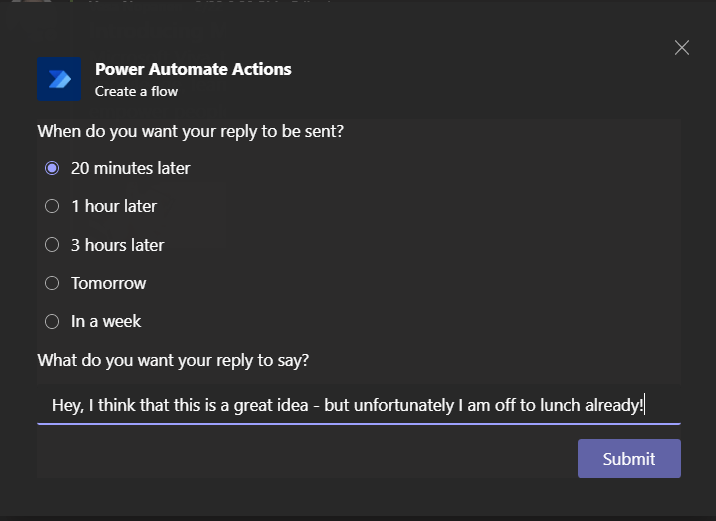Click the Power Automate Actions title
716x521 pixels.
(193, 69)
